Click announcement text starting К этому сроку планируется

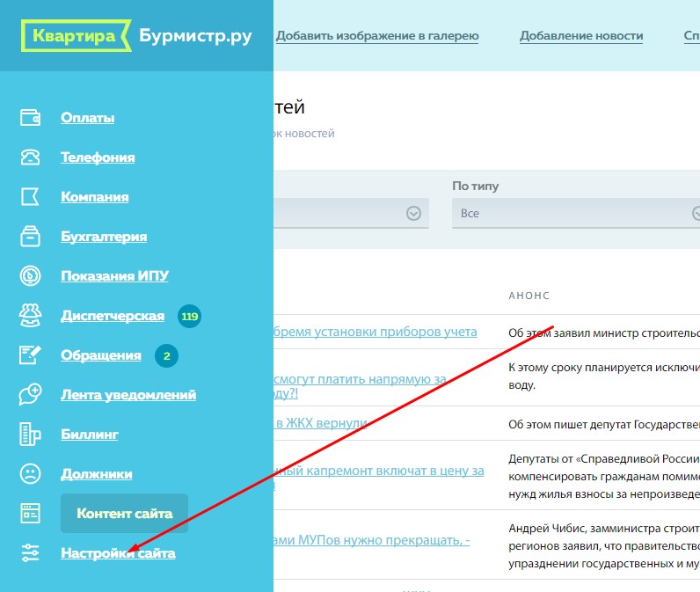[604, 376]
